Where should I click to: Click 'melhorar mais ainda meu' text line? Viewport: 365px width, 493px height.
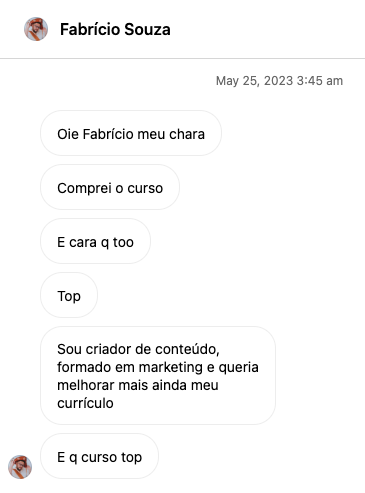(x=138, y=385)
